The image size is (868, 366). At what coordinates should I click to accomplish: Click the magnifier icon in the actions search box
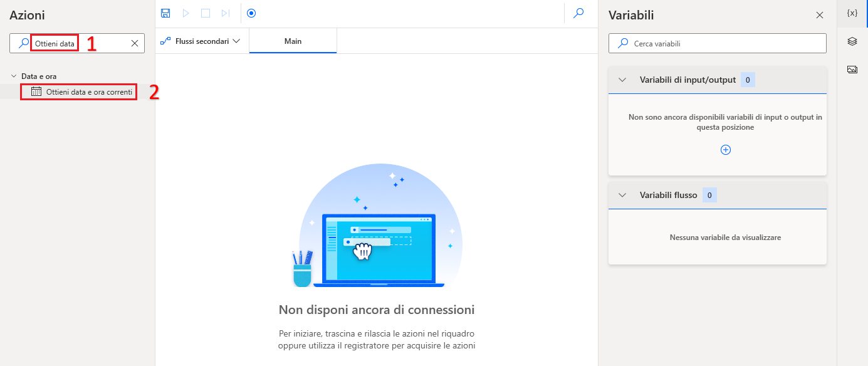24,43
